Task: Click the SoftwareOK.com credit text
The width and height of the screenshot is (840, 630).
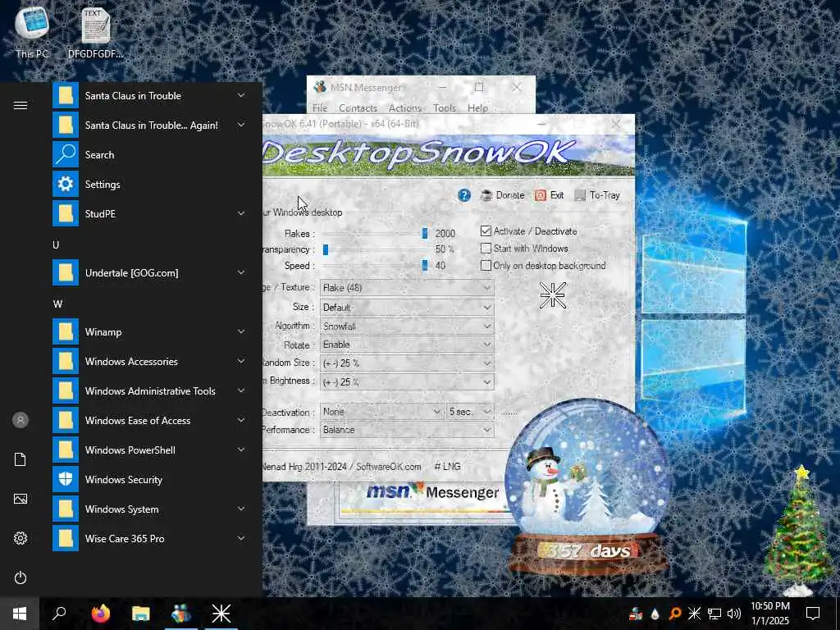Action: click(x=388, y=467)
